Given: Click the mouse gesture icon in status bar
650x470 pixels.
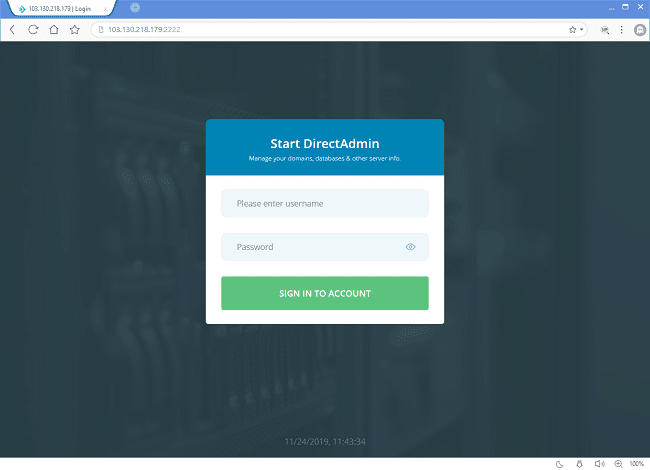Looking at the screenshot, I should tap(579, 464).
